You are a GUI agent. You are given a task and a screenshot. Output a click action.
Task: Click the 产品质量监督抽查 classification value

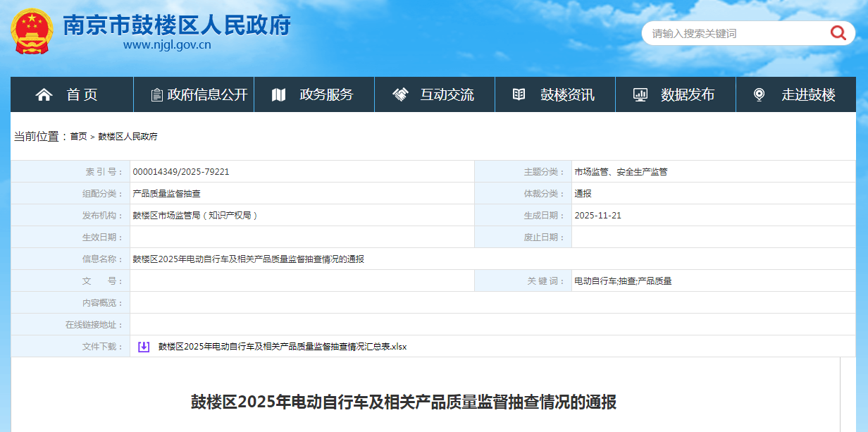click(166, 194)
